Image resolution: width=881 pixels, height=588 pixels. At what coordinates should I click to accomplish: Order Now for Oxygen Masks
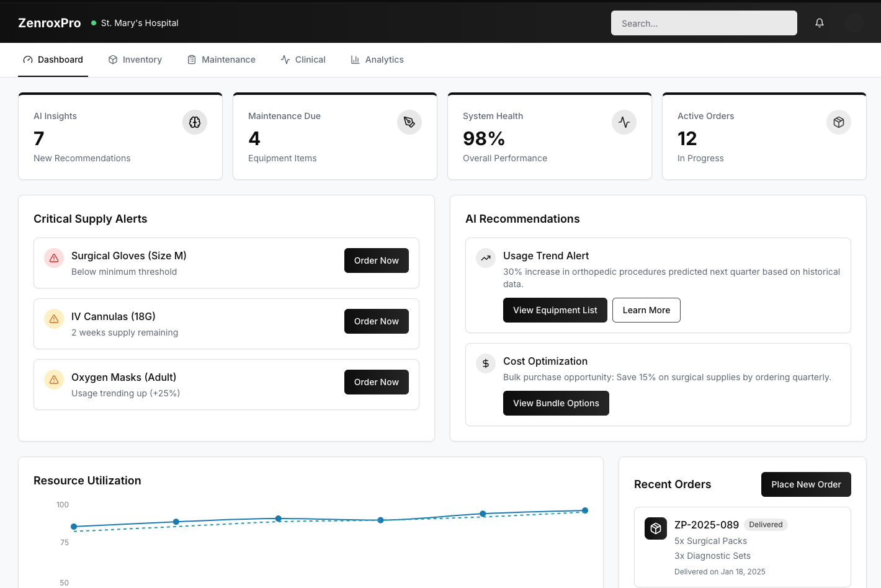(x=377, y=382)
